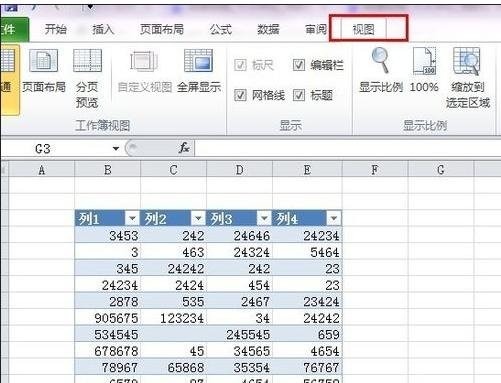Image resolution: width=501 pixels, height=383 pixels.
Task: Select column D header
Action: (x=239, y=170)
